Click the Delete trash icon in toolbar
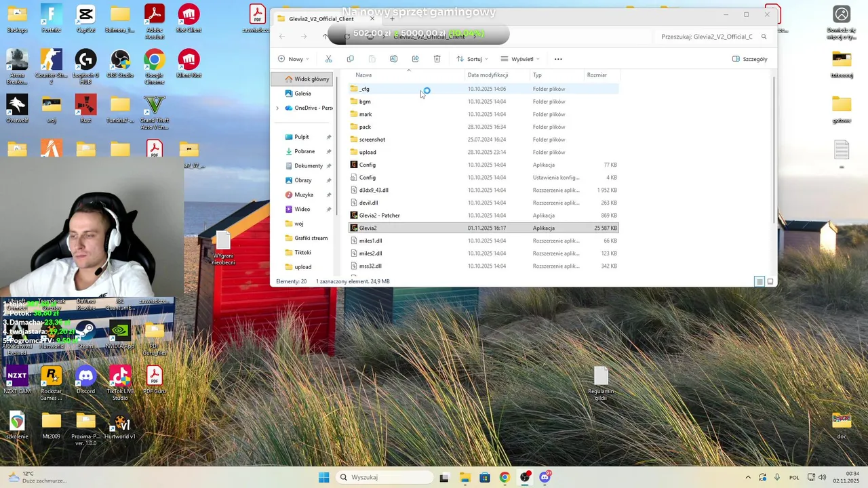868x488 pixels. pos(437,59)
